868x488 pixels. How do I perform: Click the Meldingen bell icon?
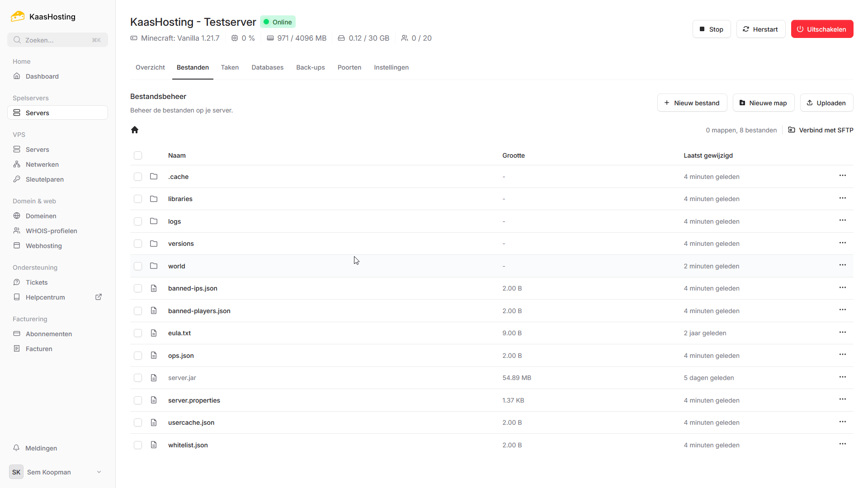[x=16, y=448]
